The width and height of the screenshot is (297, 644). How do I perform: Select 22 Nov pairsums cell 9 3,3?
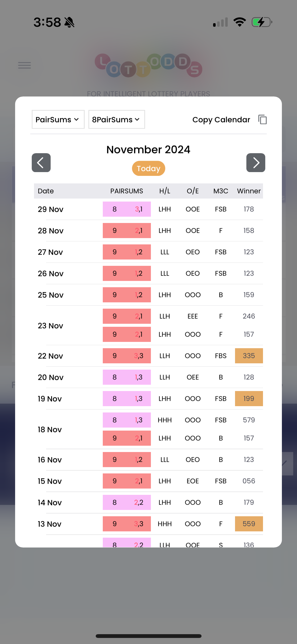point(127,356)
